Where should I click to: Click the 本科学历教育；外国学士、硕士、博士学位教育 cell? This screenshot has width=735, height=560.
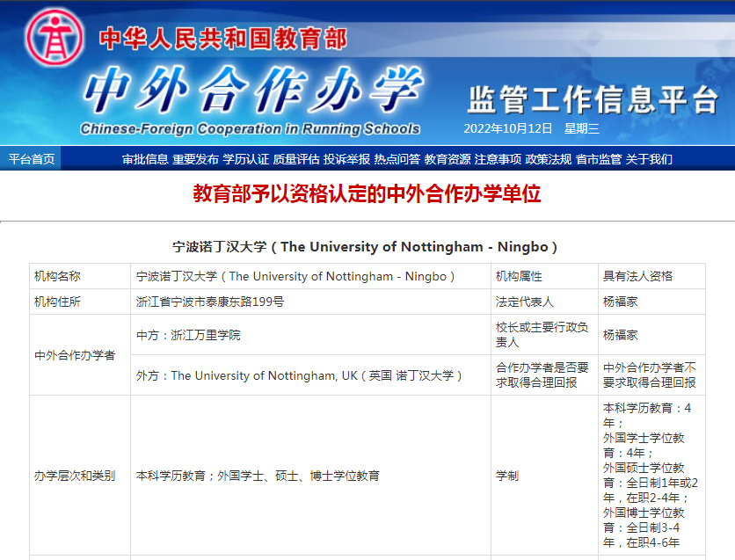[310, 476]
